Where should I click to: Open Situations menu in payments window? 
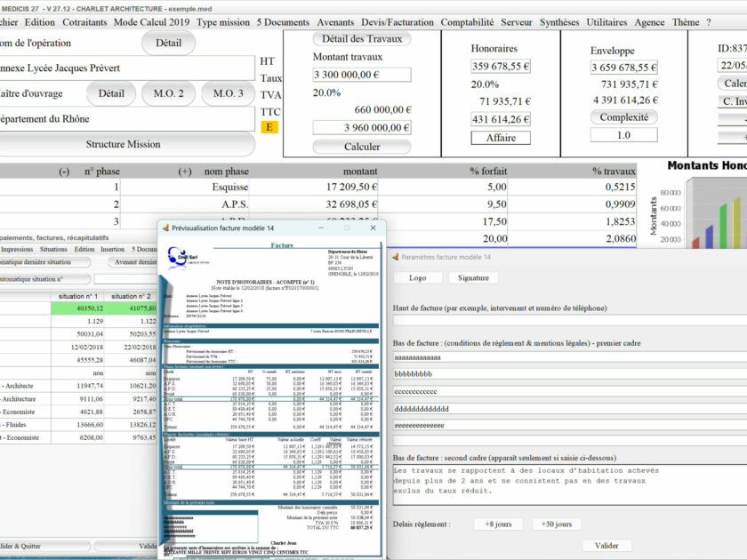click(x=53, y=249)
